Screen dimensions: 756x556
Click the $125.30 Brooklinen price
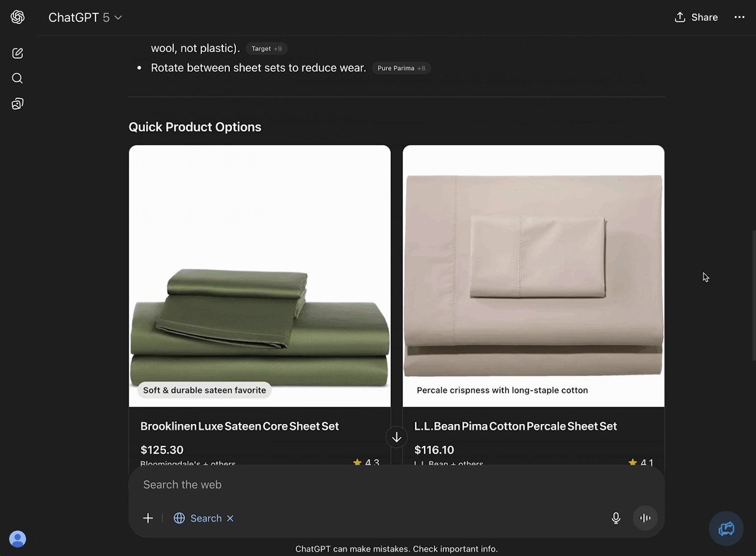point(162,450)
